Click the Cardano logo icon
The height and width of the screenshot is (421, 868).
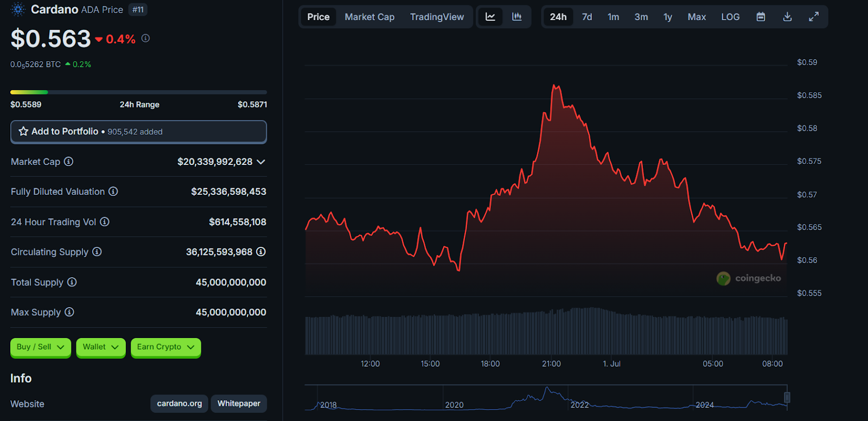click(x=18, y=9)
